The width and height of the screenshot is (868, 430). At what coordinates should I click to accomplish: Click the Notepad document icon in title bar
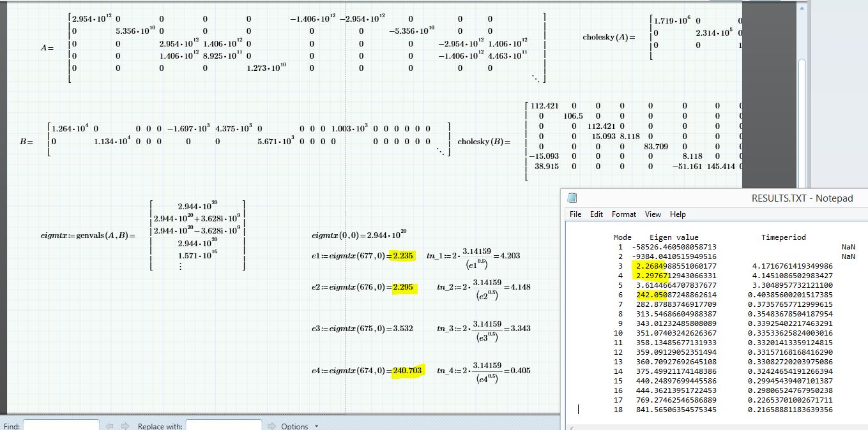pyautogui.click(x=572, y=198)
